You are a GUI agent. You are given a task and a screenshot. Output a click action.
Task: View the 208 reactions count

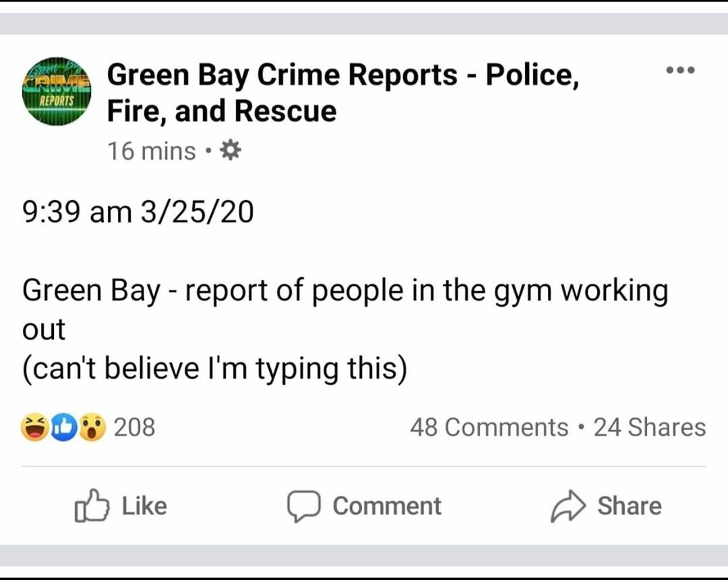pyautogui.click(x=134, y=428)
